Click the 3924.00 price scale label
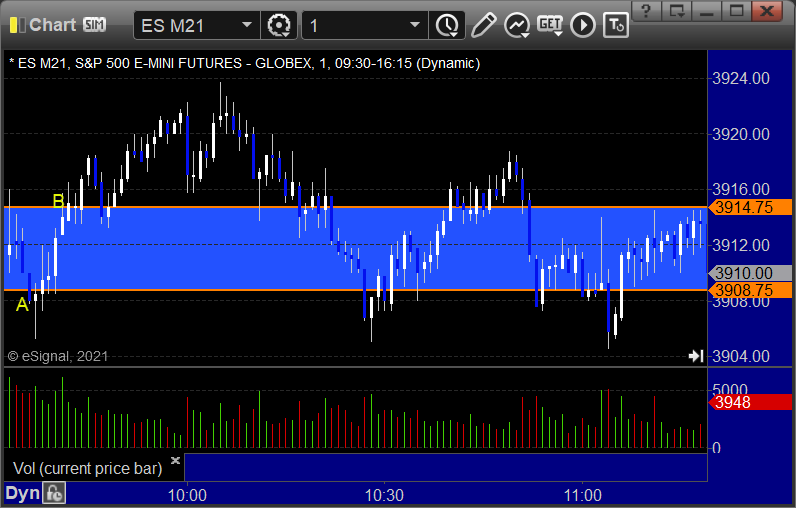 click(741, 79)
